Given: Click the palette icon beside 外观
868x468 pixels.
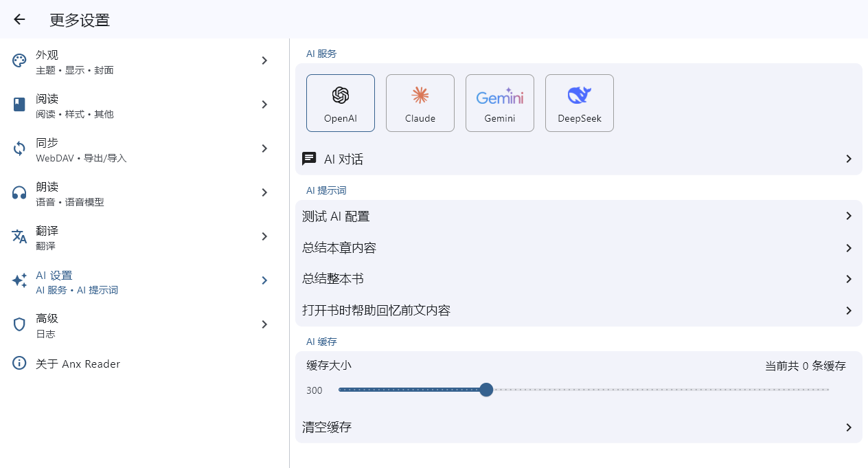Looking at the screenshot, I should 19,60.
